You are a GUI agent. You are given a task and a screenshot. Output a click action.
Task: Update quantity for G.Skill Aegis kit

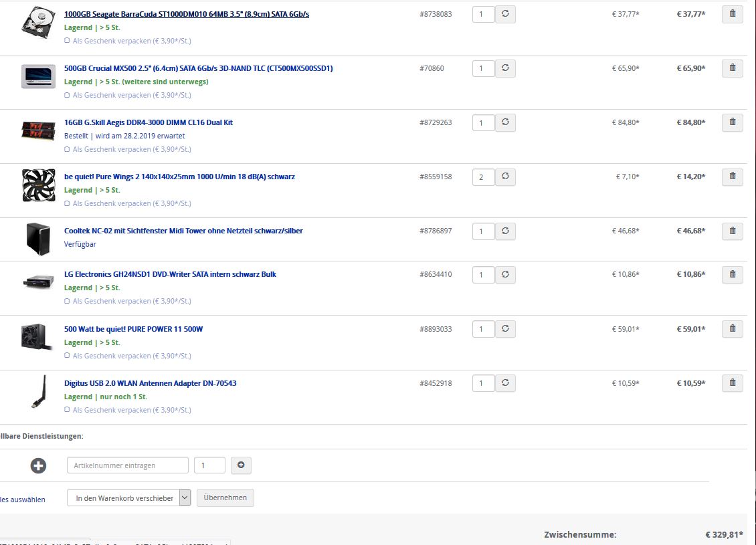505,122
